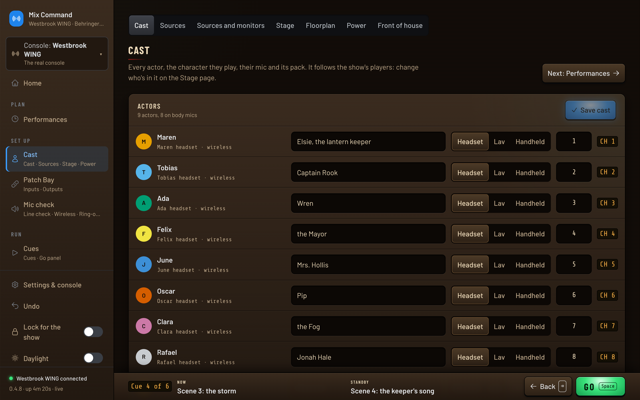This screenshot has width=640, height=400.
Task: Click Oscar's orange O avatar
Action: pos(144,296)
